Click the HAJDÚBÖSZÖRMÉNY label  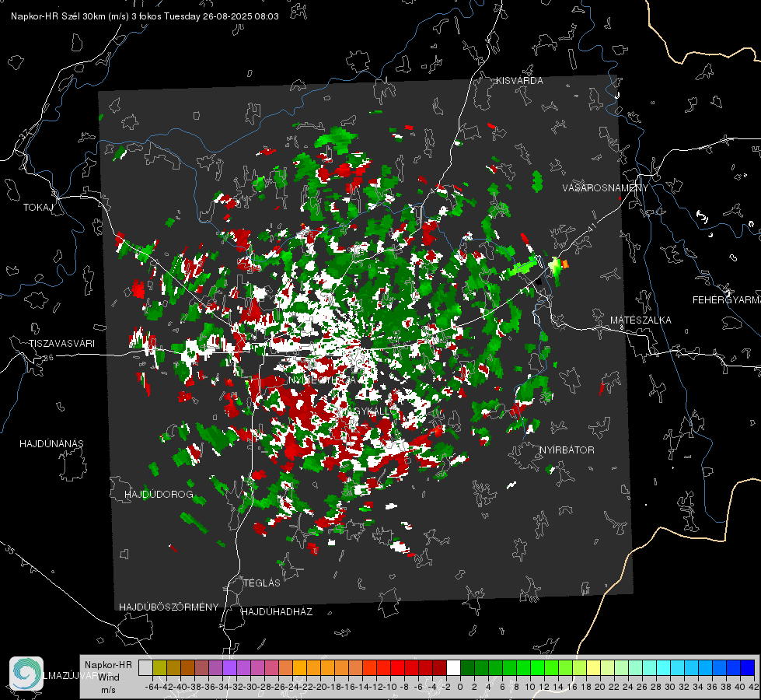click(169, 607)
